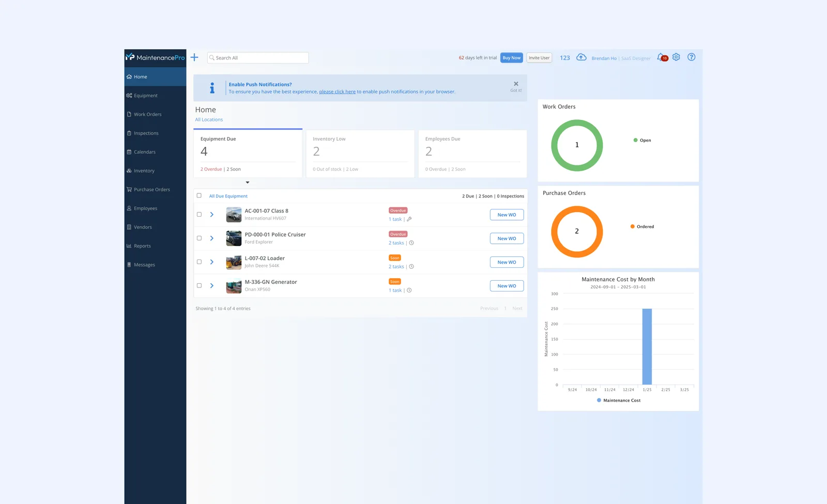Click New WO for PD-000-01 Police Cruiser

(x=507, y=239)
